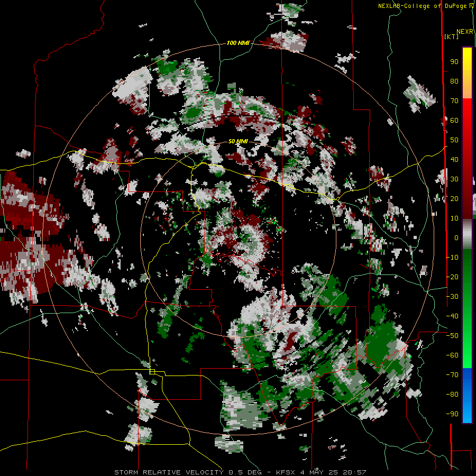Image resolution: width=476 pixels, height=476 pixels.
Task: Select the "80" value on velocity scale
Action: point(454,81)
